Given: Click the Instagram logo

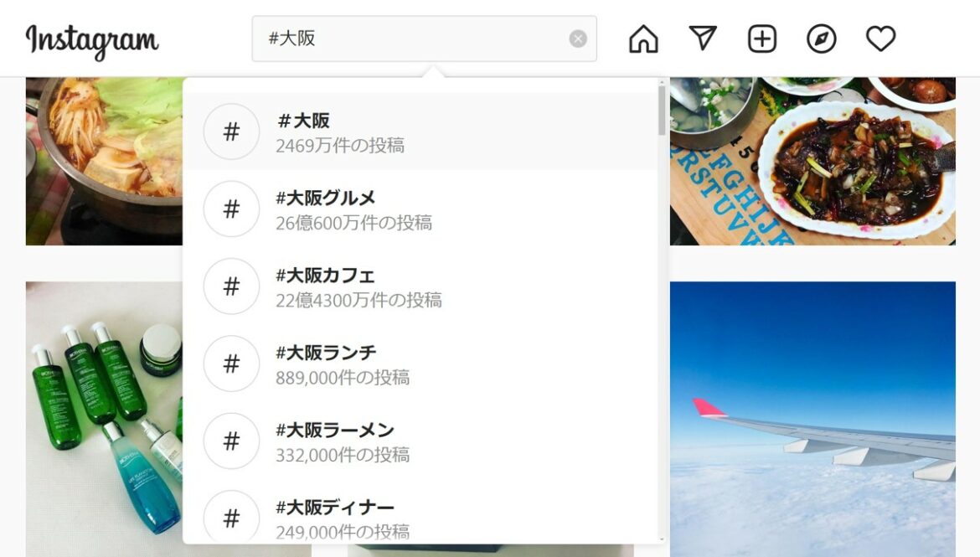Looking at the screenshot, I should (92, 41).
